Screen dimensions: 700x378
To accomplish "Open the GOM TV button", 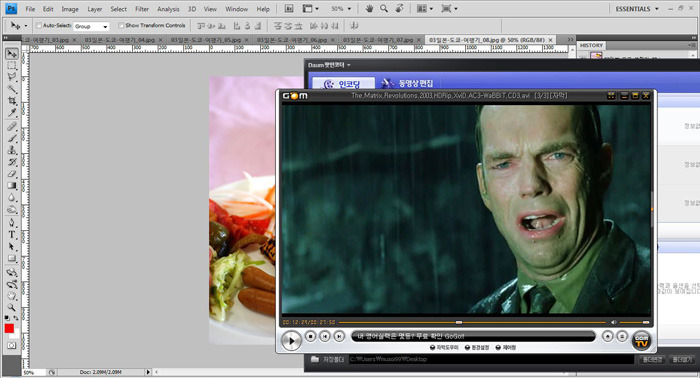I will point(642,340).
